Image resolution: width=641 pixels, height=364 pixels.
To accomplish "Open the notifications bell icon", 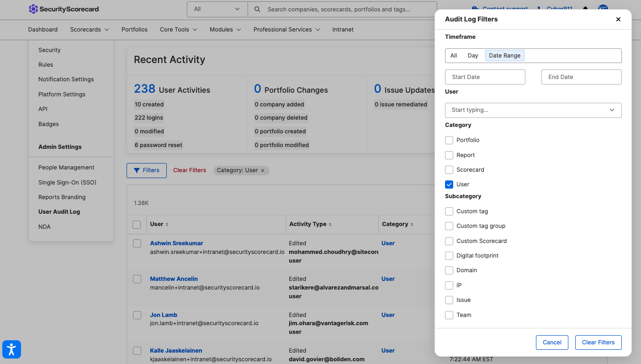I will (x=585, y=9).
